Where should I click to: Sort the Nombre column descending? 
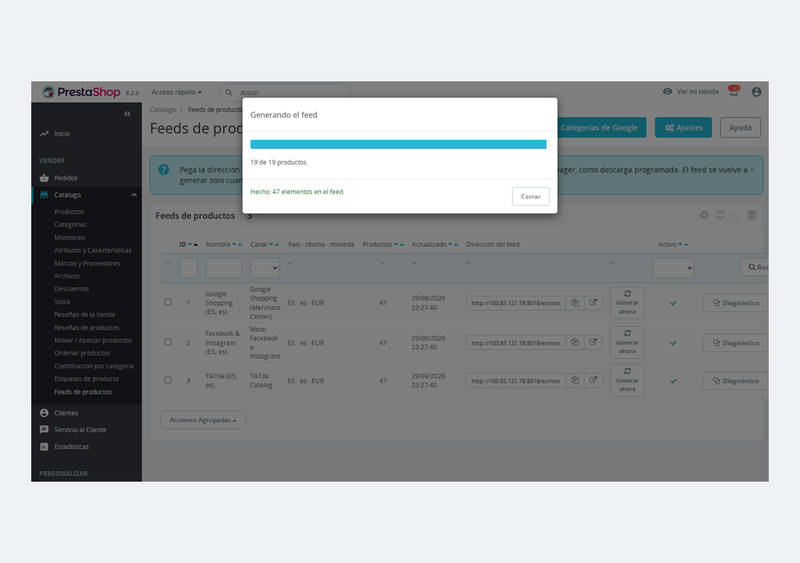pos(234,244)
